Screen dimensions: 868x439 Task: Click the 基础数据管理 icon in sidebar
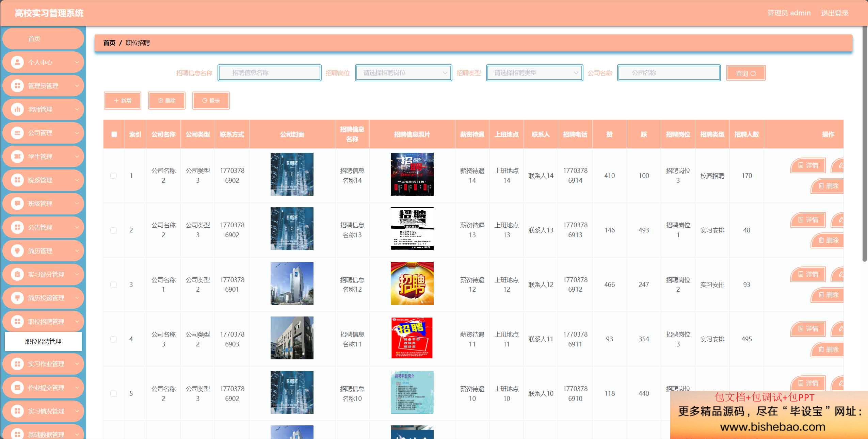(17, 435)
